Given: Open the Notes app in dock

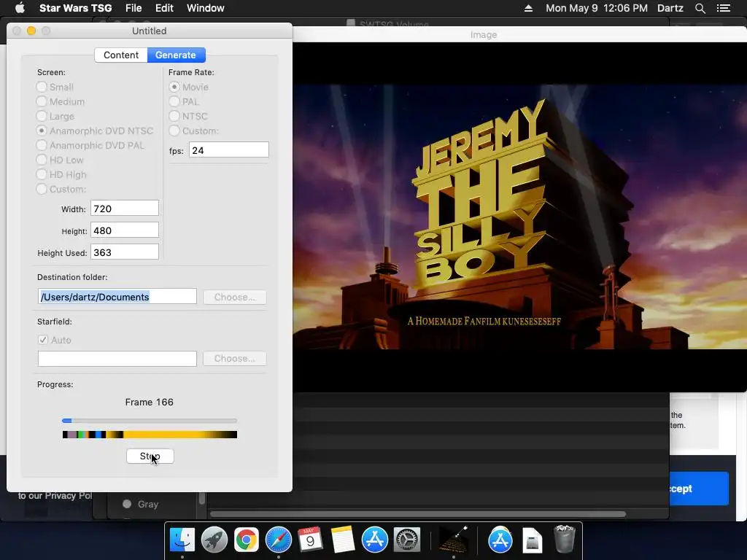Looking at the screenshot, I should tap(342, 540).
